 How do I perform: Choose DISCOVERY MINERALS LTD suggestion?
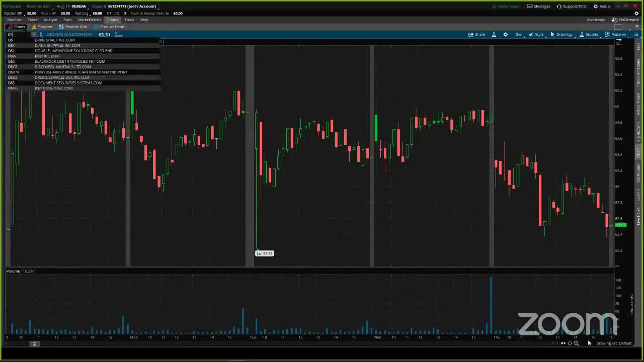[x=84, y=67]
